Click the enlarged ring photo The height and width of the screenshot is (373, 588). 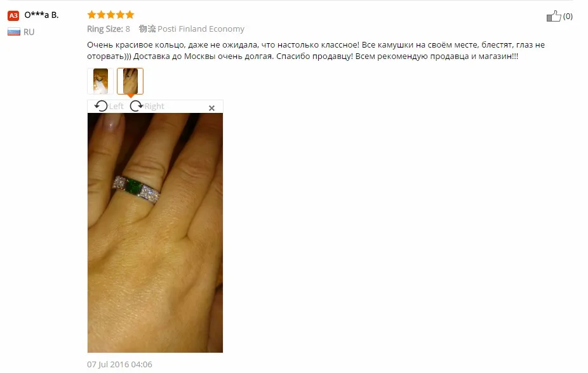tap(155, 233)
